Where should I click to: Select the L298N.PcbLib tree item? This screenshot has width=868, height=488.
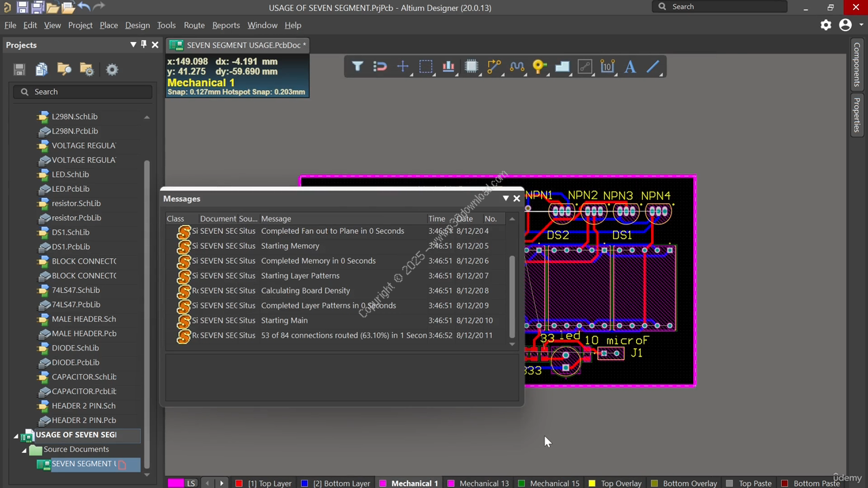pos(75,131)
